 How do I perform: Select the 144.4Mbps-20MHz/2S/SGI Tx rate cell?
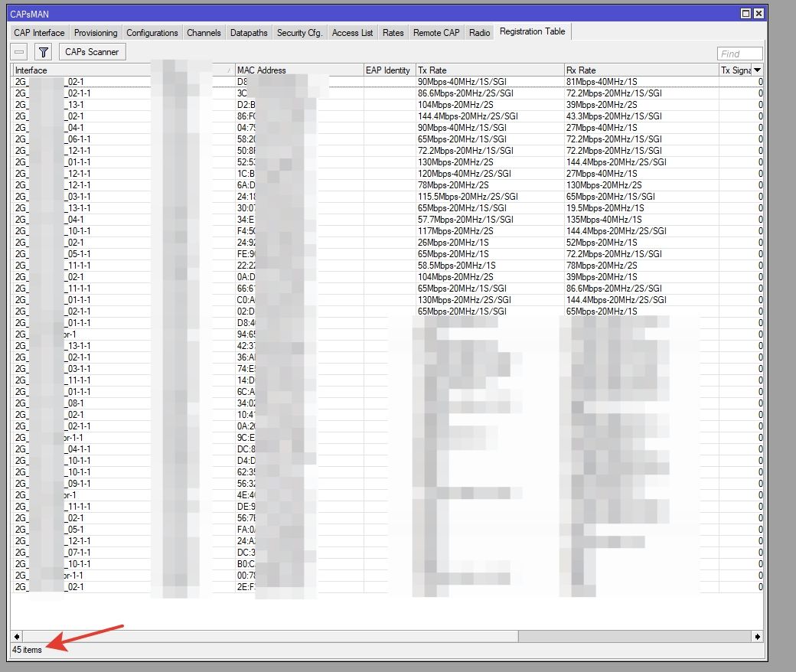pyautogui.click(x=468, y=116)
